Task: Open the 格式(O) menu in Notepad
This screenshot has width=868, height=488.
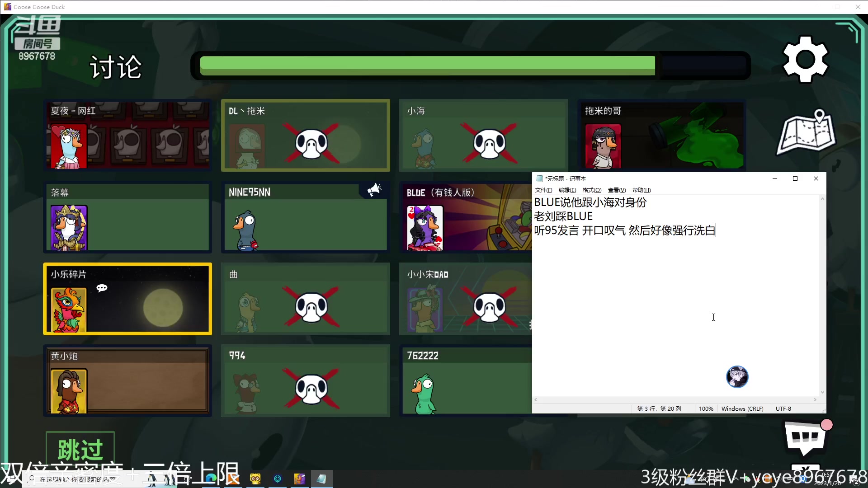Action: pos(592,190)
